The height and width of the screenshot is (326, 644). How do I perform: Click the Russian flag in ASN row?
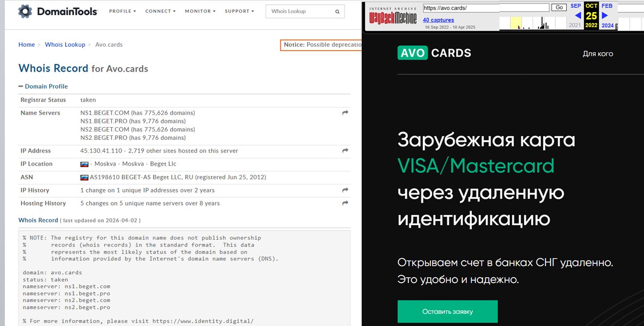(x=84, y=177)
